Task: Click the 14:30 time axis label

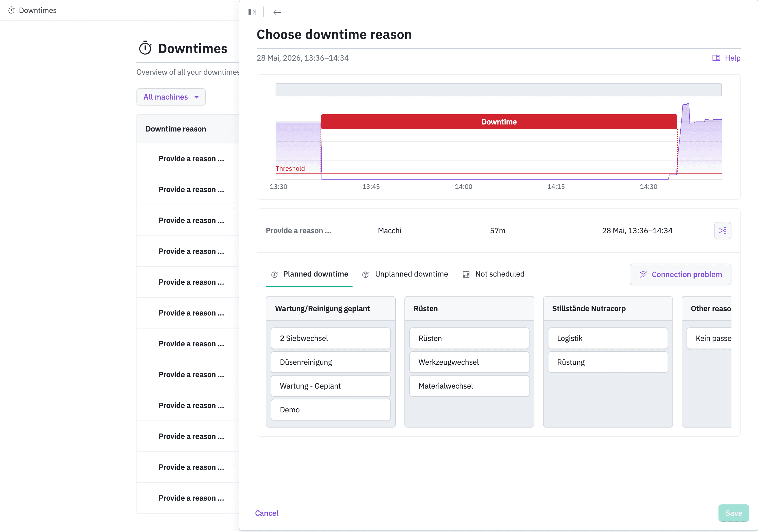Action: pos(648,187)
